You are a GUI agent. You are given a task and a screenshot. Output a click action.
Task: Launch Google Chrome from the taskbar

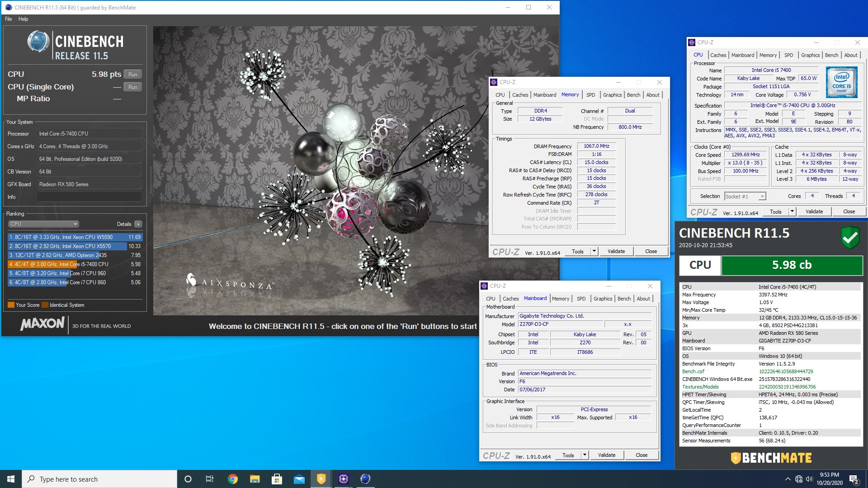pos(232,479)
